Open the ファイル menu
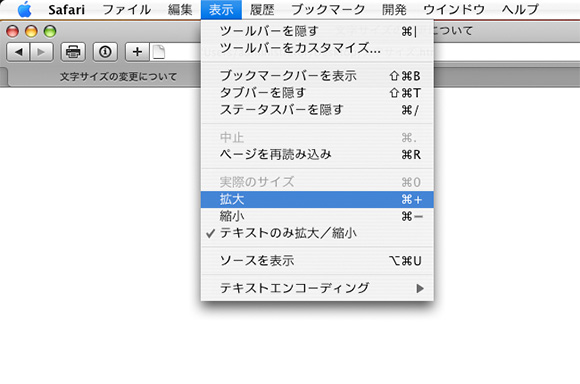The width and height of the screenshot is (580, 384). (127, 9)
